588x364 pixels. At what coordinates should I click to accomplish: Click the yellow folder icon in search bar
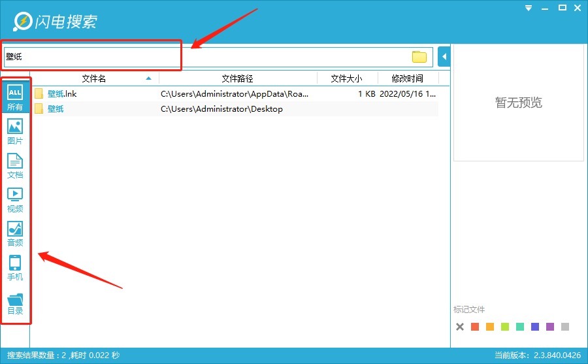click(x=419, y=57)
